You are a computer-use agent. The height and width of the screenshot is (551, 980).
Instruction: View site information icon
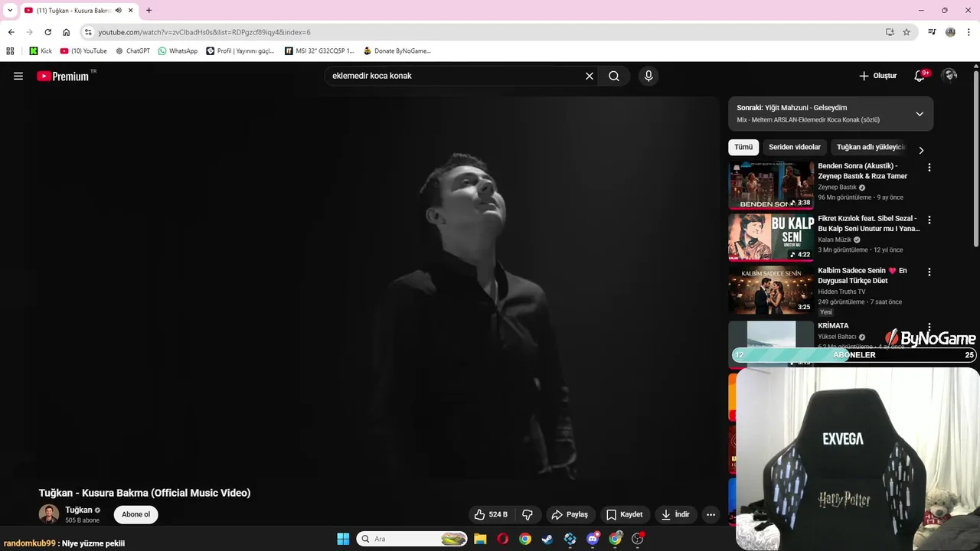[88, 32]
